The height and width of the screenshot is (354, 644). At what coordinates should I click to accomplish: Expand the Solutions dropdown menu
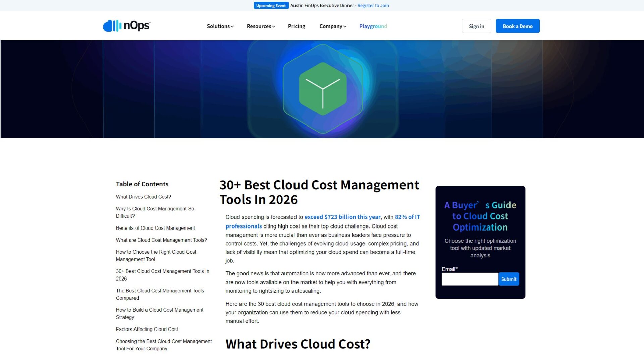(x=220, y=26)
